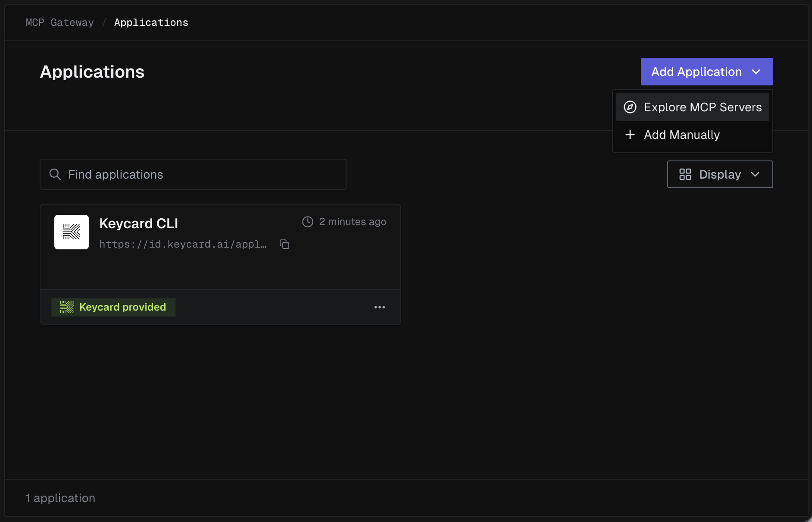
Task: Click the Keycard logo inside the green badge
Action: pos(67,307)
